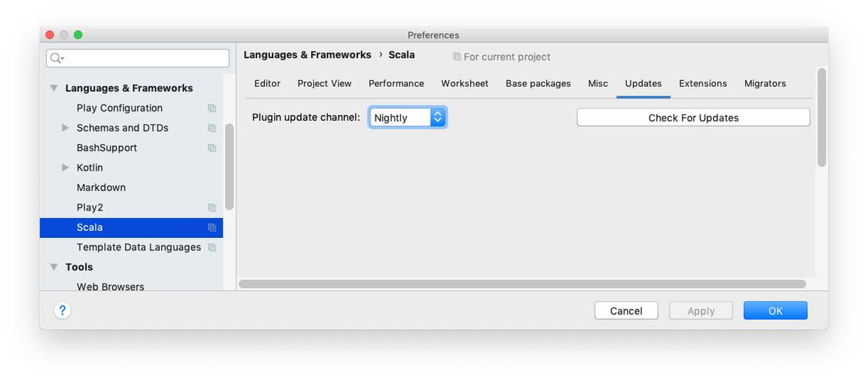868x382 pixels.
Task: Select Template Data Languages item
Action: pyautogui.click(x=139, y=247)
